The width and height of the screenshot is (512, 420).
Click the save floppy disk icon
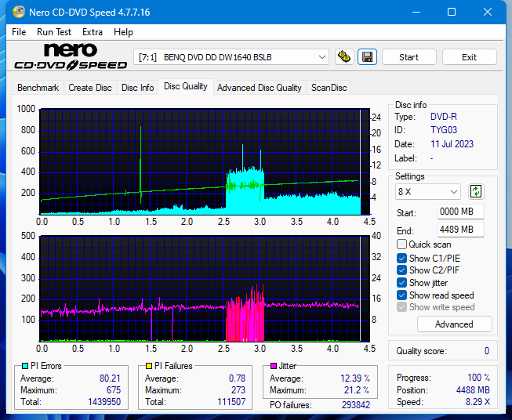click(x=368, y=57)
